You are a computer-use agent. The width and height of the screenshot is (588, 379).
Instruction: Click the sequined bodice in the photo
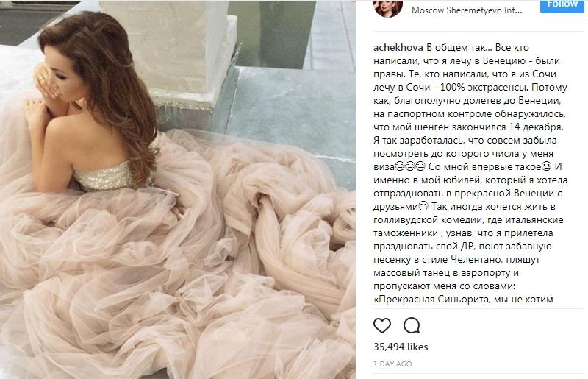[105, 177]
